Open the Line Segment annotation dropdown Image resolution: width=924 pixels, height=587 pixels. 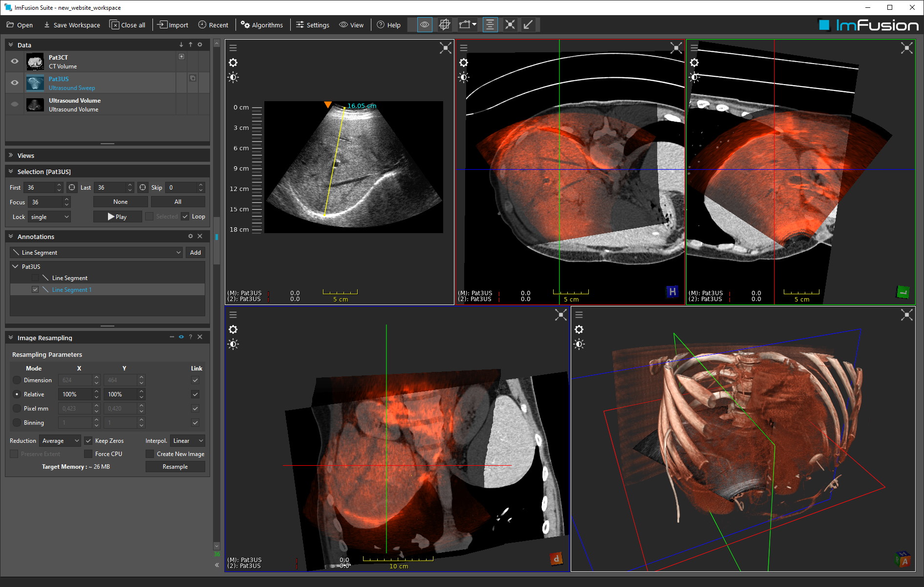point(97,253)
